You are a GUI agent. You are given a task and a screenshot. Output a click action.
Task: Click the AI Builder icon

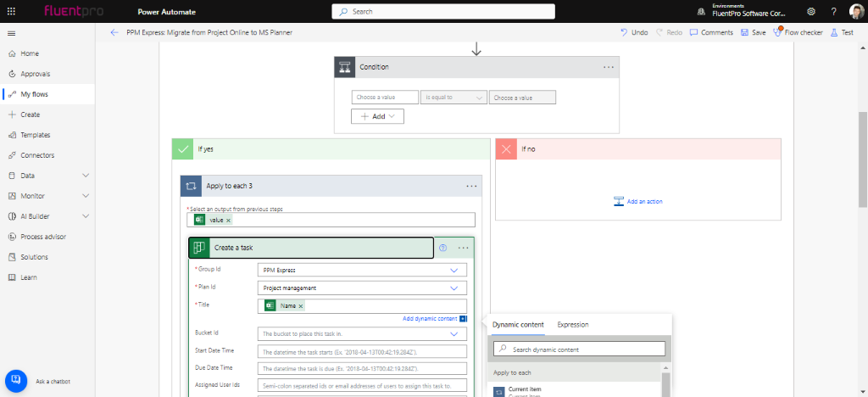(12, 216)
